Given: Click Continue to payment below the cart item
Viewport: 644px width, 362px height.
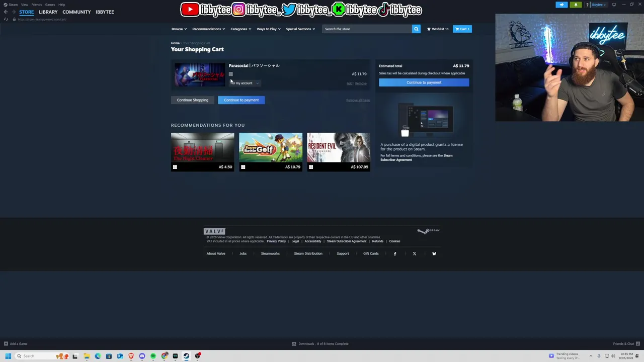Looking at the screenshot, I should tap(242, 100).
